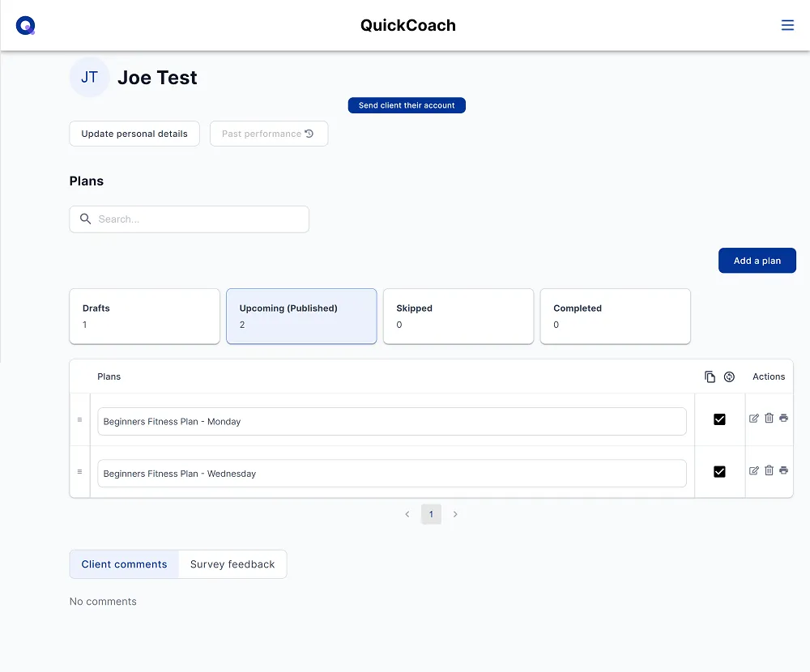
Task: Open the hamburger menu in the top right
Action: (787, 25)
